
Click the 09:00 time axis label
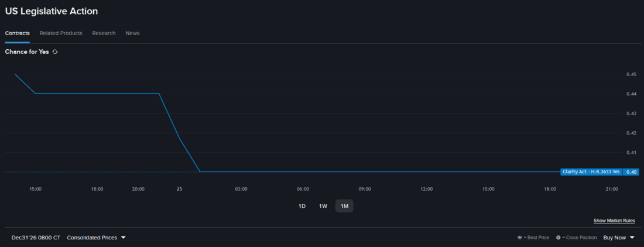[x=365, y=189]
